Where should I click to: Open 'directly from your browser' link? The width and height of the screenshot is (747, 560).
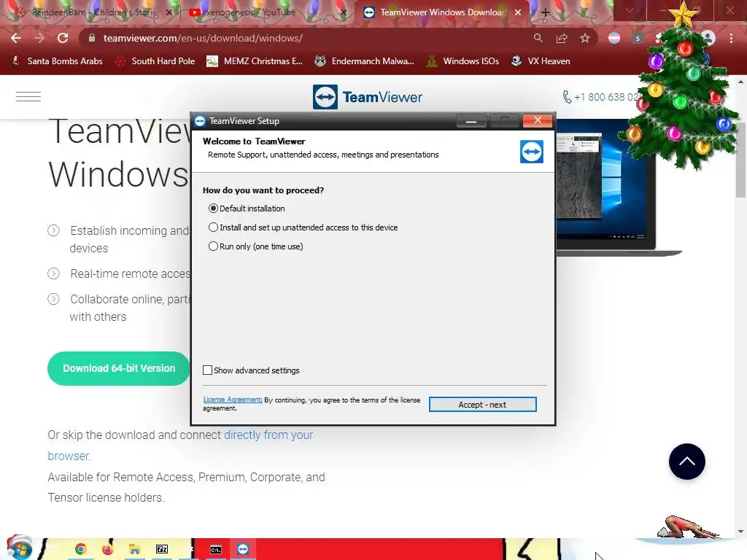pyautogui.click(x=268, y=435)
